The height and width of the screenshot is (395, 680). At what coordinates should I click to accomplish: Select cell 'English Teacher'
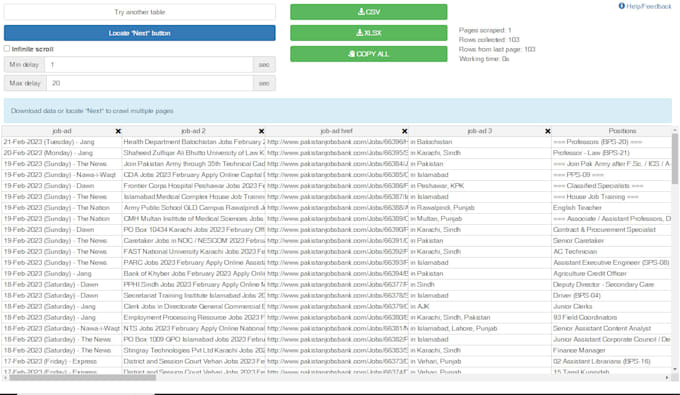click(x=611, y=208)
